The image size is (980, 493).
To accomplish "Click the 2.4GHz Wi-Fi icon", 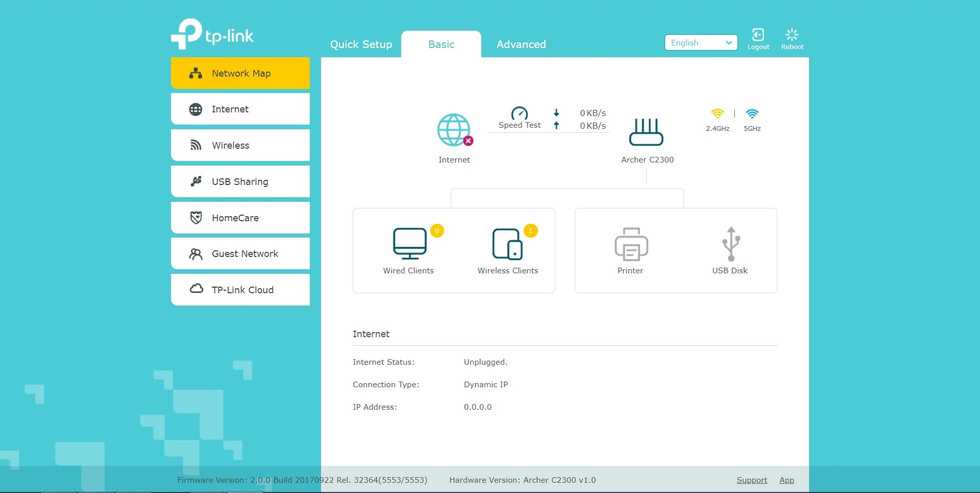I will [717, 114].
